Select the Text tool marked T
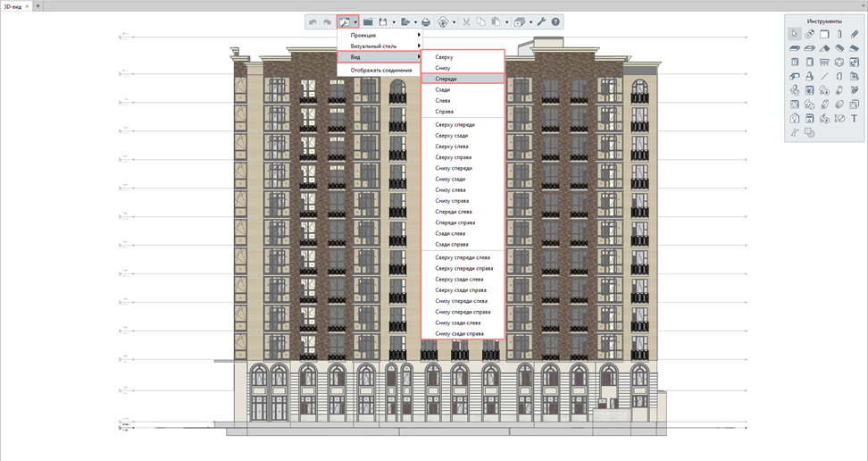The height and width of the screenshot is (461, 868). [x=855, y=118]
